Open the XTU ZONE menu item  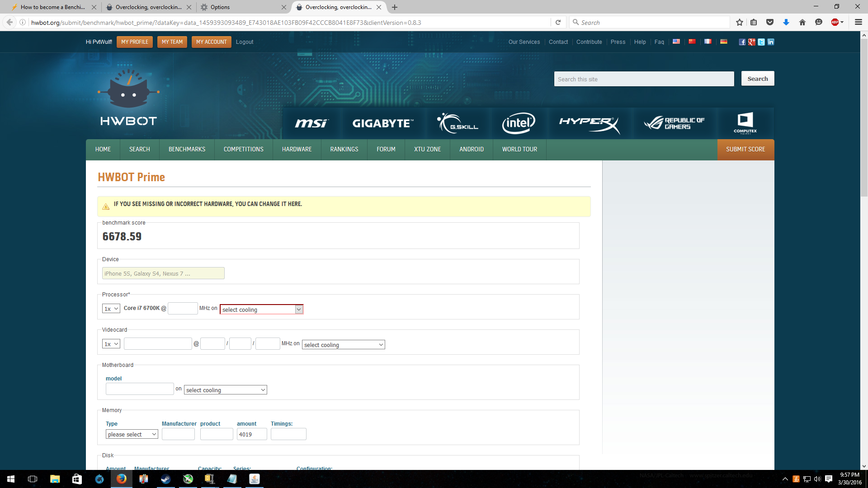428,150
